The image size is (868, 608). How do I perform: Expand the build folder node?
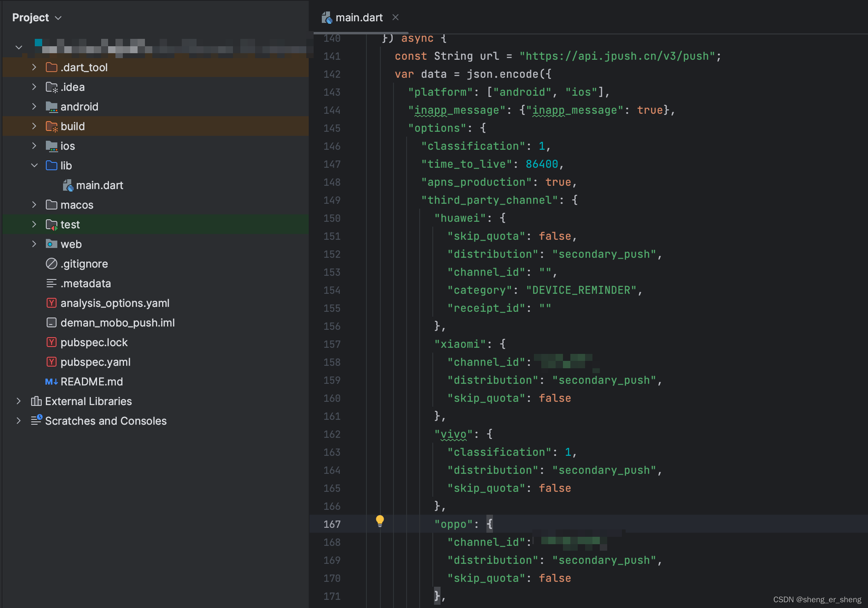point(34,126)
